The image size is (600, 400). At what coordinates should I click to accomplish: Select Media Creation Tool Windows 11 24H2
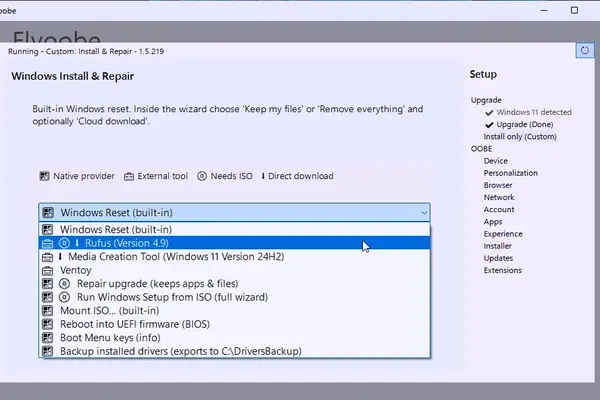pyautogui.click(x=235, y=256)
